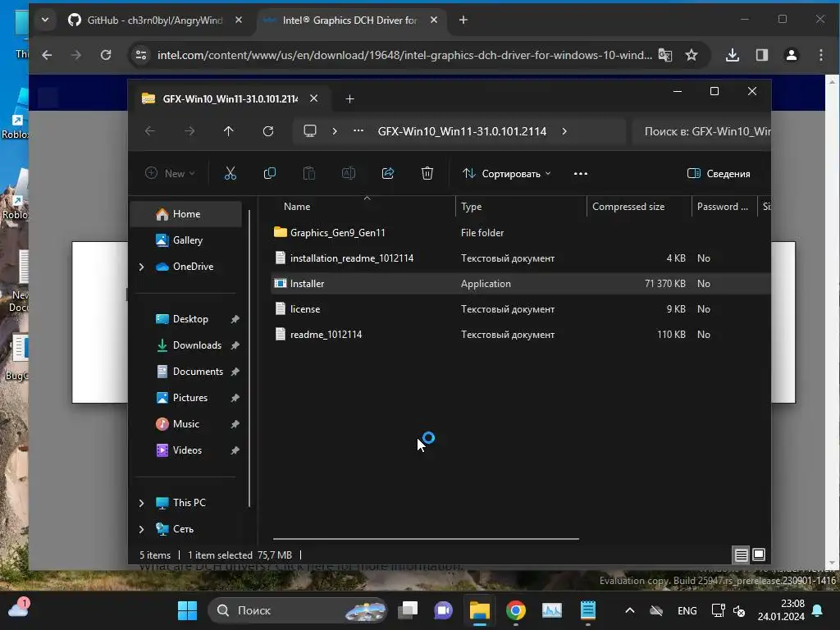Reload the Chrome page

point(106,55)
